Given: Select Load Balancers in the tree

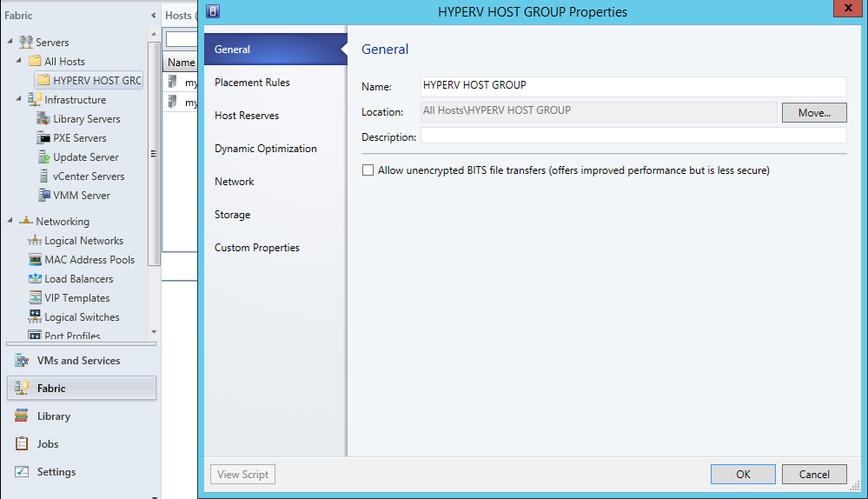Looking at the screenshot, I should [78, 278].
